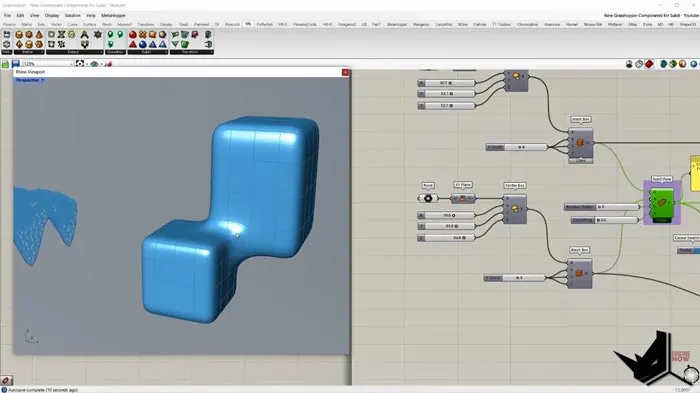Click the Zoom Extents canvas toolbar icon
The image size is (700, 393).
[80, 64]
